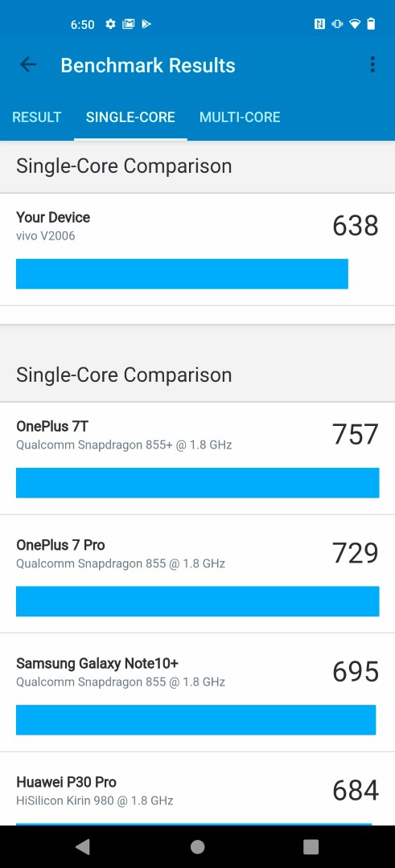395x868 pixels.
Task: Tap the OnePlus 7 Pro score bar
Action: point(197,601)
